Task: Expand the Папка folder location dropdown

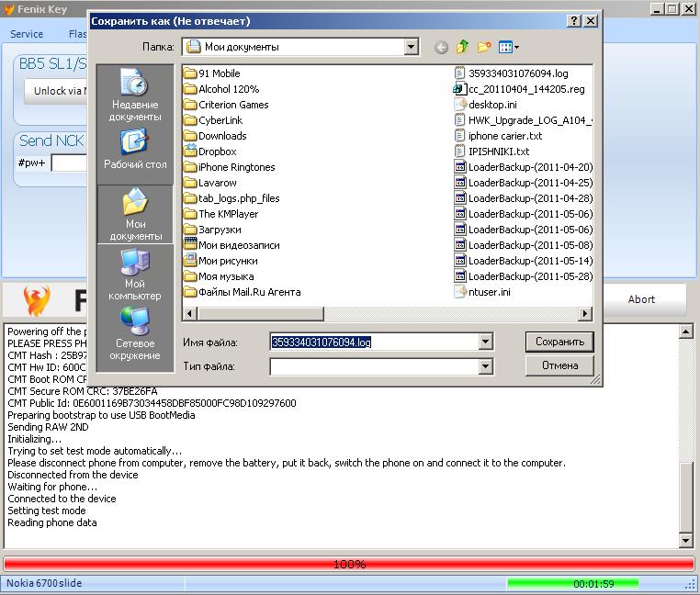Action: [x=411, y=47]
